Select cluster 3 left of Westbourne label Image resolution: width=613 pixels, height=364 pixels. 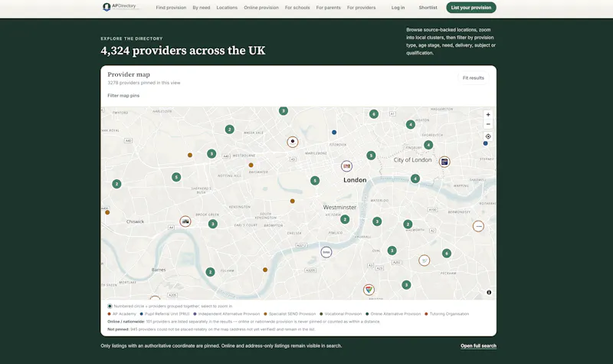tap(211, 154)
